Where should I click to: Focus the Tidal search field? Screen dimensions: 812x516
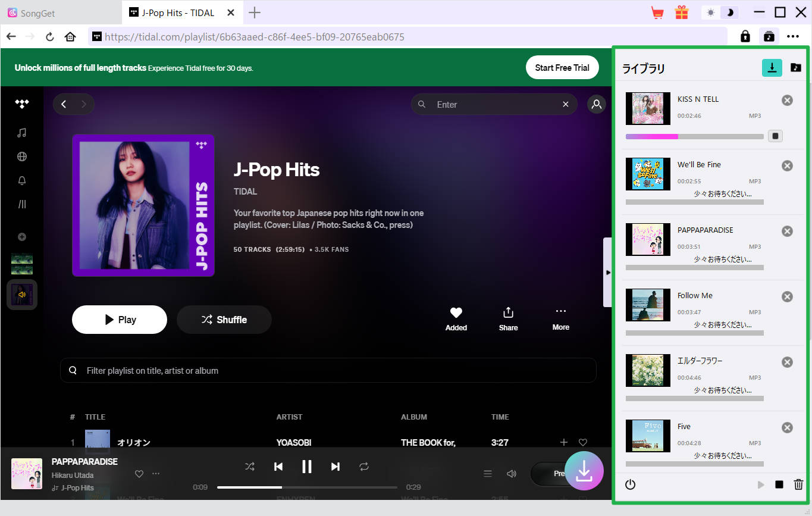coord(494,104)
